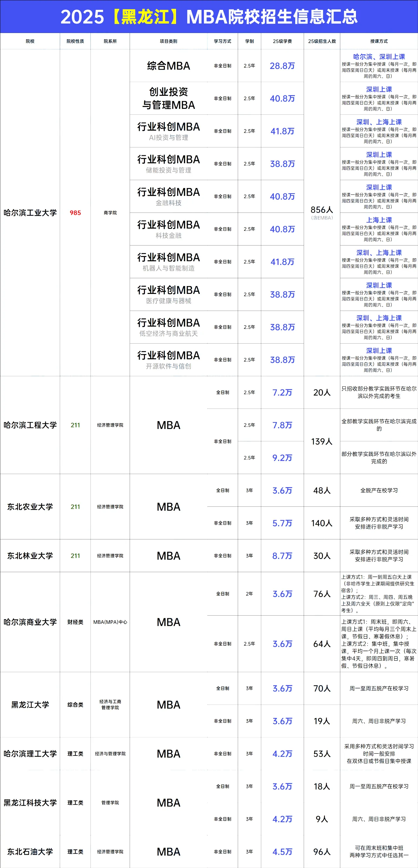This screenshot has width=418, height=868.
Task: Click the 4.5万 tuition value
Action: [x=282, y=852]
